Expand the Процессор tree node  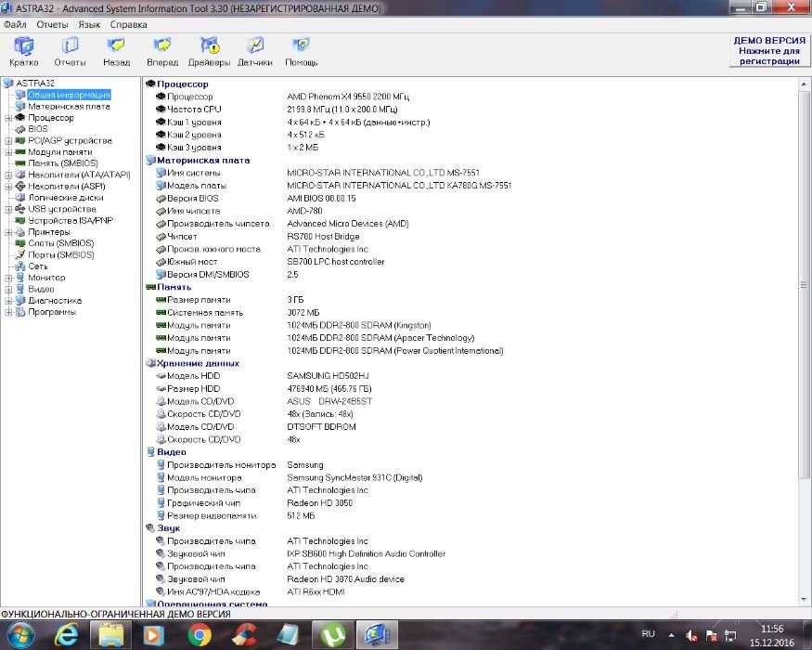(8, 118)
